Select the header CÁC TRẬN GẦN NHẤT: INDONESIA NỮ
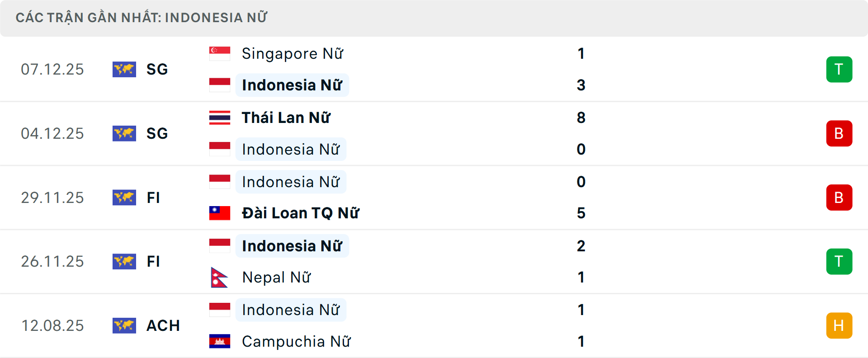 tap(142, 17)
